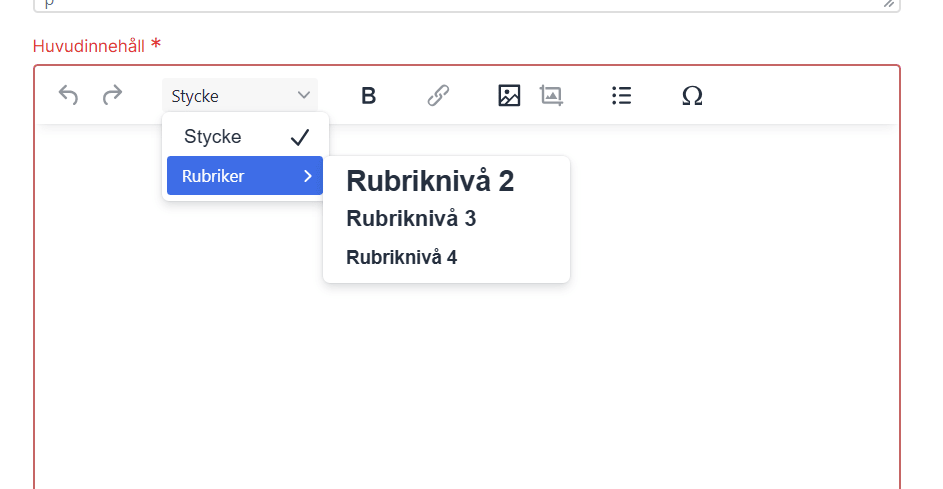Click the Undo arrow icon
Image resolution: width=943 pixels, height=489 pixels.
pos(68,96)
